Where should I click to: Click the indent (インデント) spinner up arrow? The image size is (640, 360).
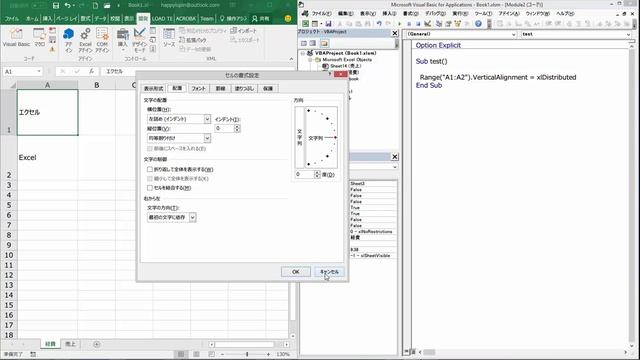[237, 126]
